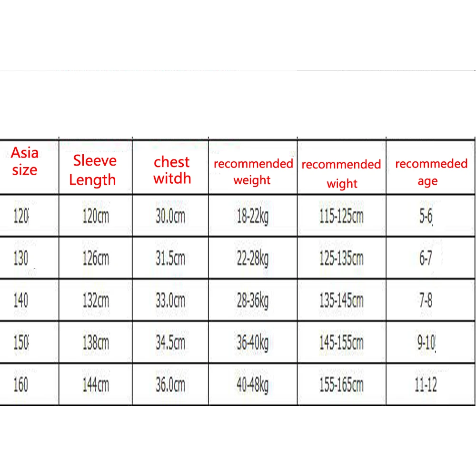Click the 18-22kg weight cell
476x476 pixels.
click(253, 216)
